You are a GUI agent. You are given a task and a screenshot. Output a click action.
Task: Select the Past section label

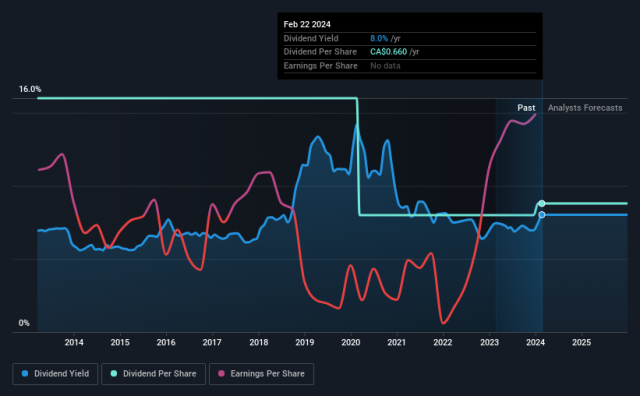(526, 108)
